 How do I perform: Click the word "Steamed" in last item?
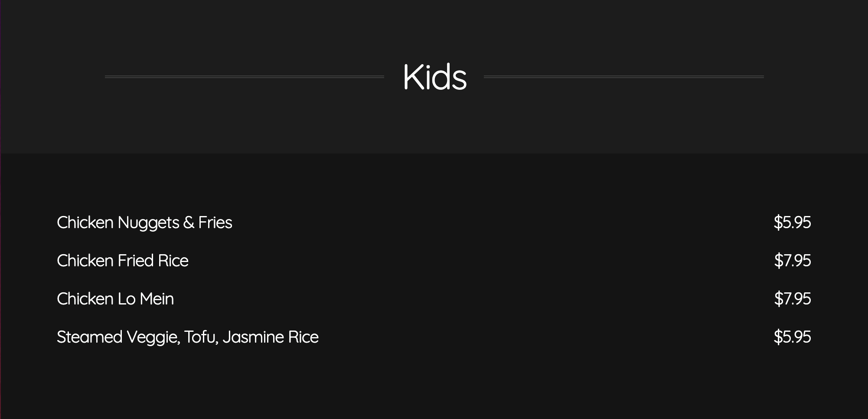pyautogui.click(x=90, y=337)
